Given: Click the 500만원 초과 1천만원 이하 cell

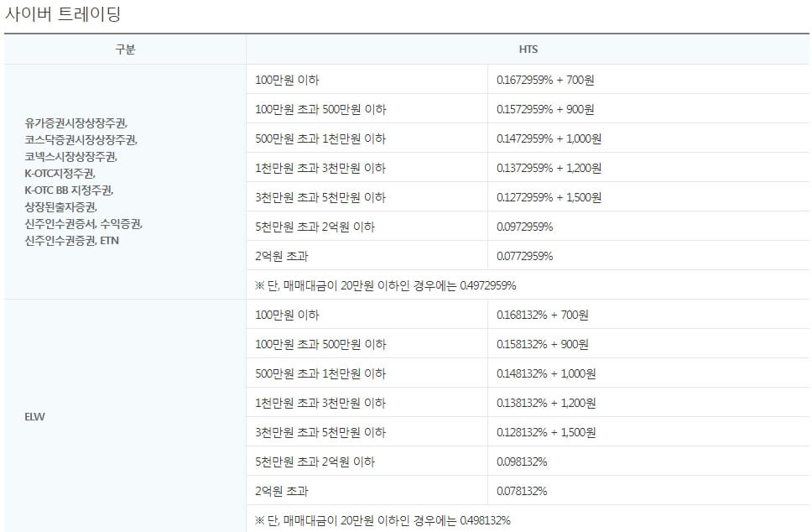Looking at the screenshot, I should point(314,138).
